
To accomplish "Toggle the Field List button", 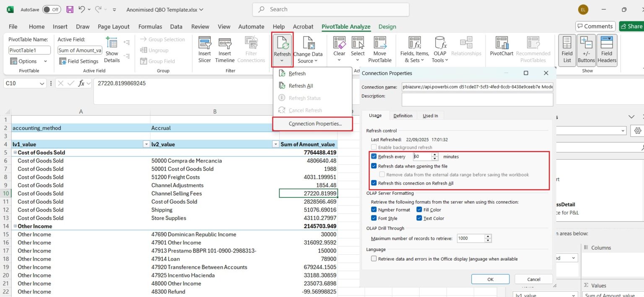I will click(x=567, y=49).
